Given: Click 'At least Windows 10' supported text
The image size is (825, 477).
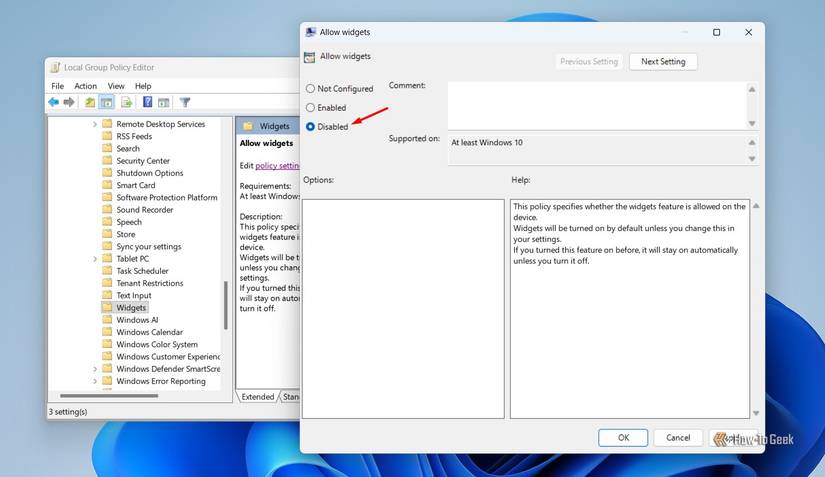Looking at the screenshot, I should (x=487, y=143).
